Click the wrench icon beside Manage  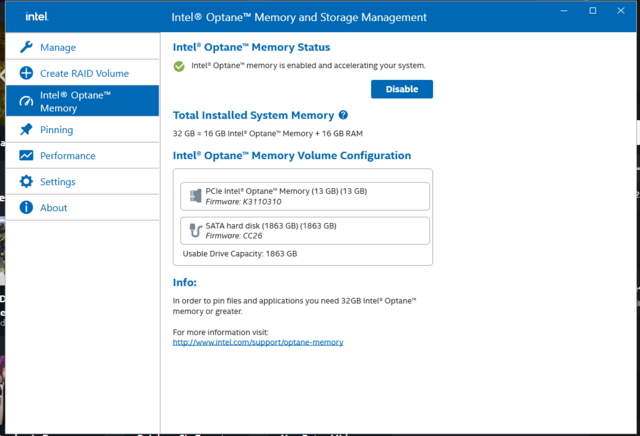[x=26, y=47]
